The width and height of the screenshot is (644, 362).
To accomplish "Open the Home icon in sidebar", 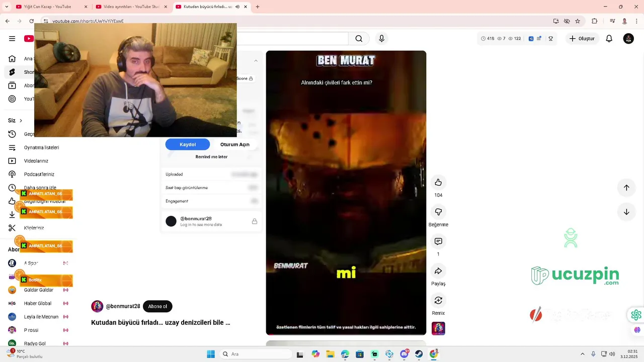I will 12,59.
